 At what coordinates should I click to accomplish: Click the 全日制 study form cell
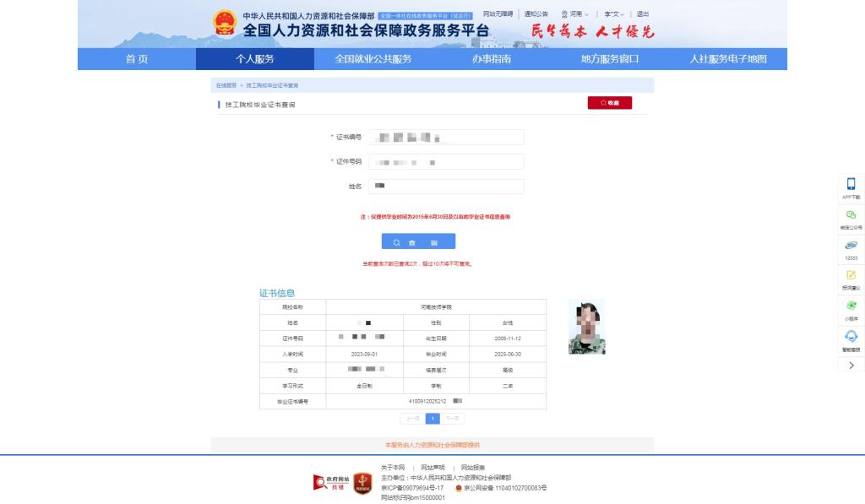(364, 386)
